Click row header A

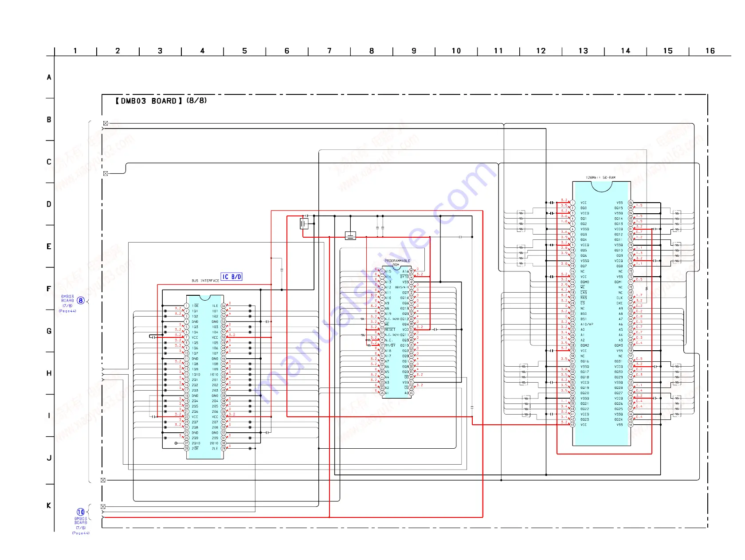click(49, 77)
